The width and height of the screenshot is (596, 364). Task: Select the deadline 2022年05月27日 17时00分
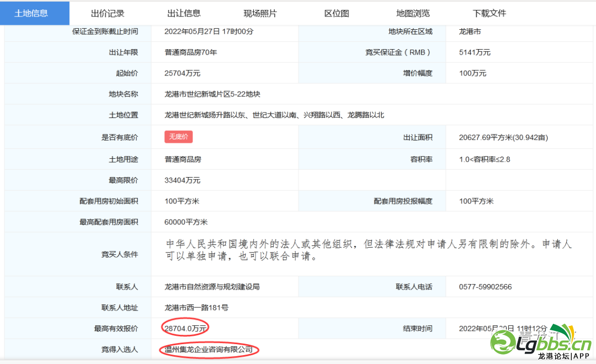[x=209, y=31]
